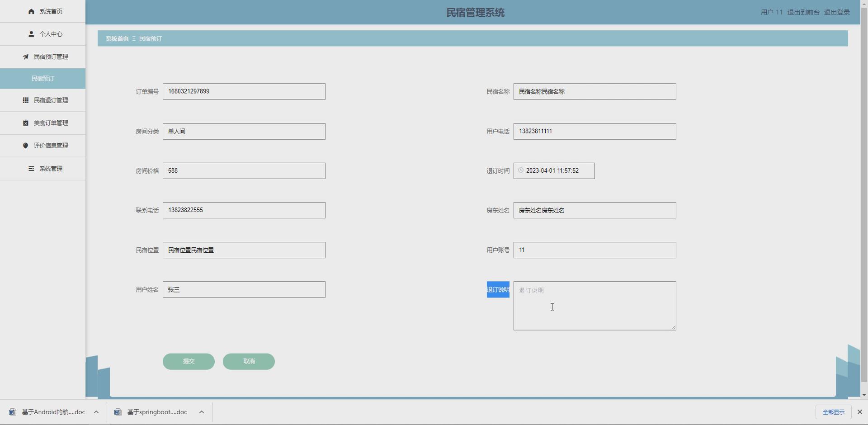868x425 pixels.
Task: Open the 民宿退订管理 menu
Action: (42, 100)
